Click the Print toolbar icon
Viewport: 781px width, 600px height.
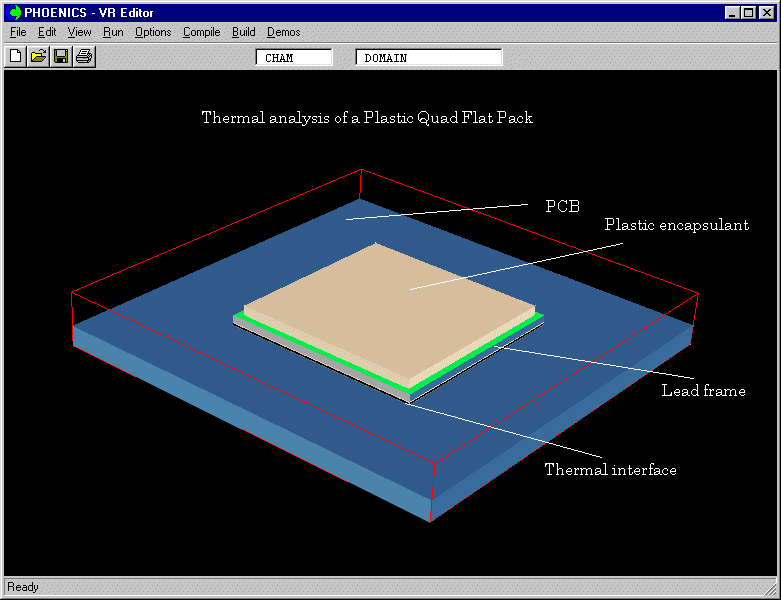coord(84,56)
